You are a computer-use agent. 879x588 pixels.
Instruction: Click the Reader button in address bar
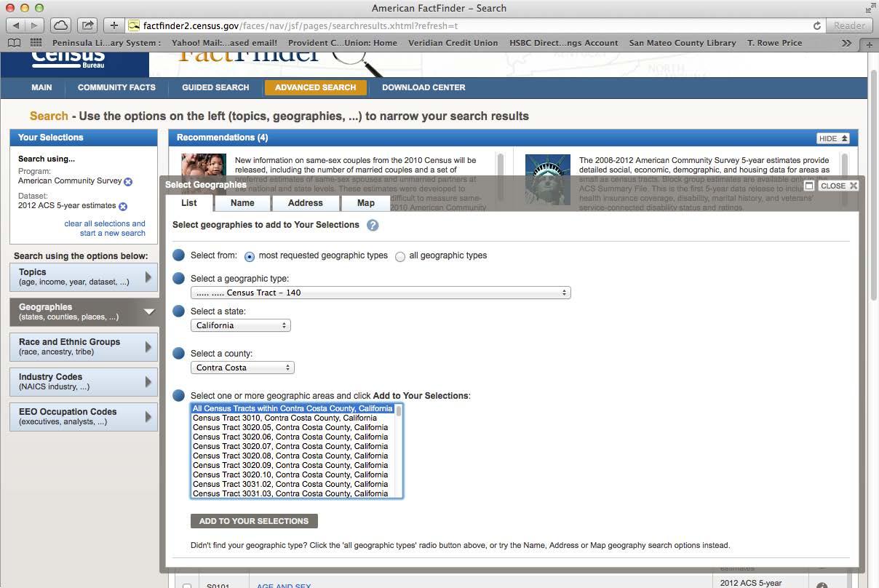pos(849,25)
